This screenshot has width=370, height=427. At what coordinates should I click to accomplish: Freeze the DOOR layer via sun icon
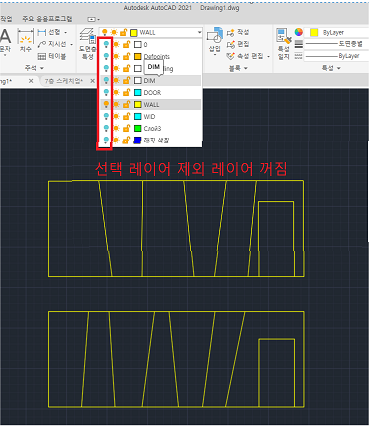click(x=116, y=92)
